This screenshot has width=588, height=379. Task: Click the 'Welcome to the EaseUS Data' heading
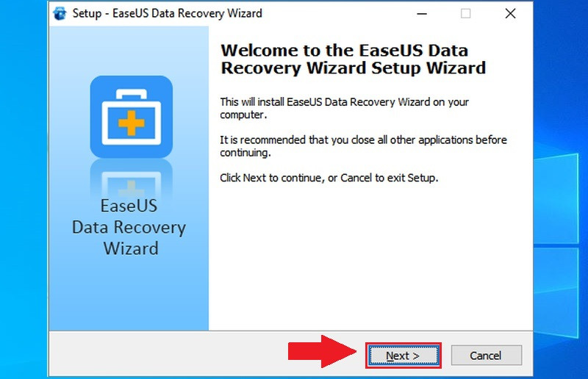click(x=344, y=51)
